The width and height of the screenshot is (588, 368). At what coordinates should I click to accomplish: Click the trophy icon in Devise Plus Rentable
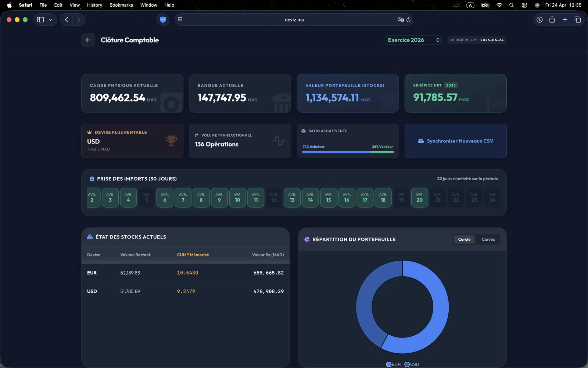tap(171, 141)
